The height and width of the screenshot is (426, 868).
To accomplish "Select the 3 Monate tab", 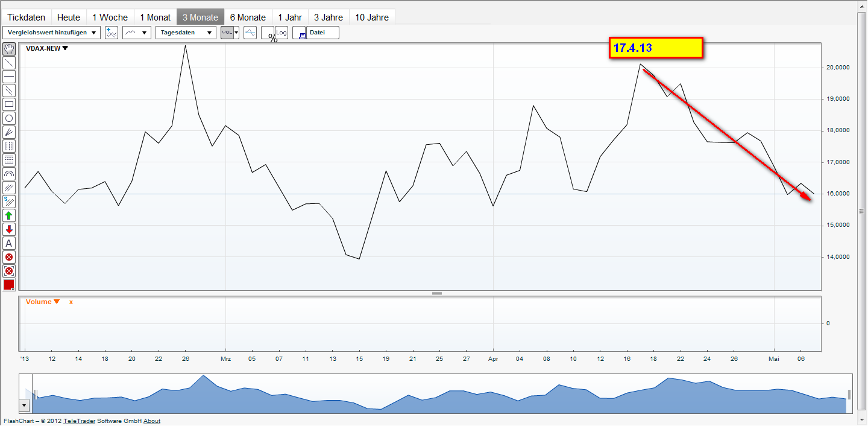I will 201,17.
